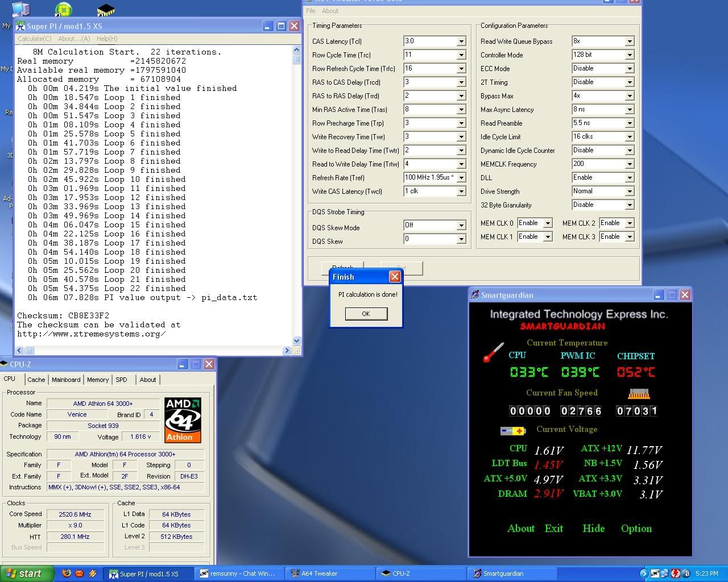The width and height of the screenshot is (728, 582).
Task: Switch to the Cache tab in CPU-Z
Action: (36, 380)
